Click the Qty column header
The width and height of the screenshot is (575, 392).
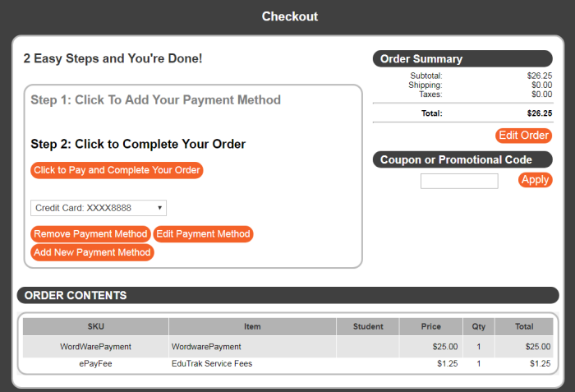[x=478, y=326]
